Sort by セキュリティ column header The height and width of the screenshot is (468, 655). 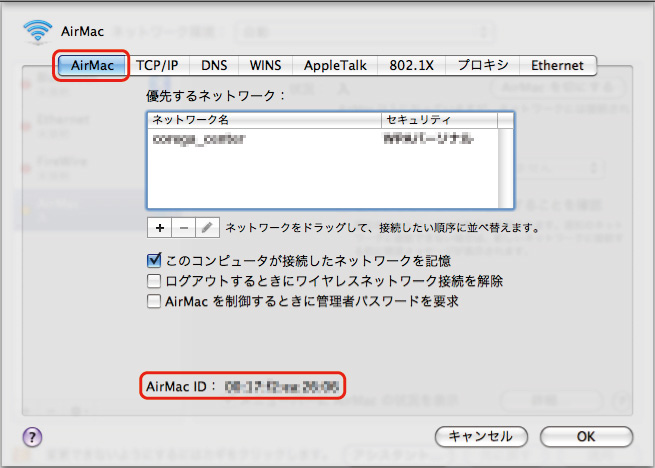coord(439,120)
